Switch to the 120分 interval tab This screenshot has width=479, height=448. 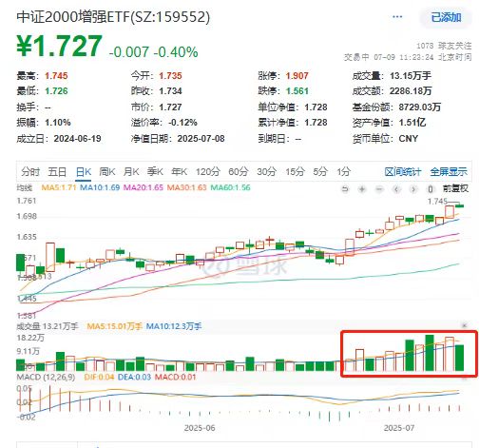coord(207,172)
